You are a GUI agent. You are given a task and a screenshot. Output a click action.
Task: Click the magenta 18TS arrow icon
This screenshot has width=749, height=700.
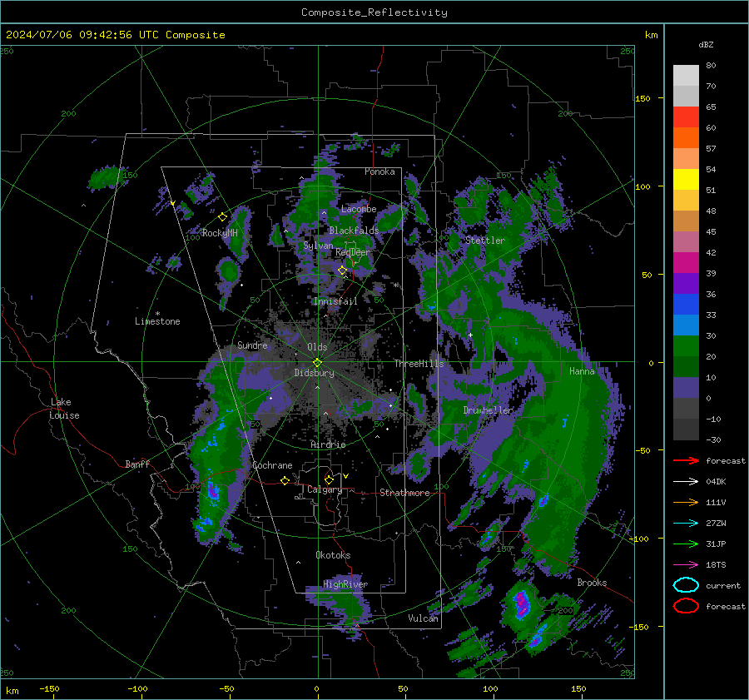[x=686, y=565]
